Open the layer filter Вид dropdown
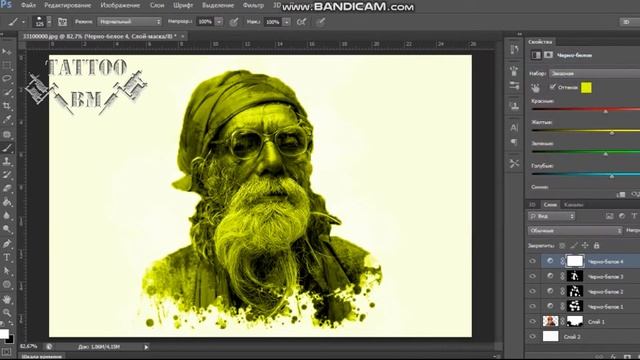640x360 pixels. [551, 216]
